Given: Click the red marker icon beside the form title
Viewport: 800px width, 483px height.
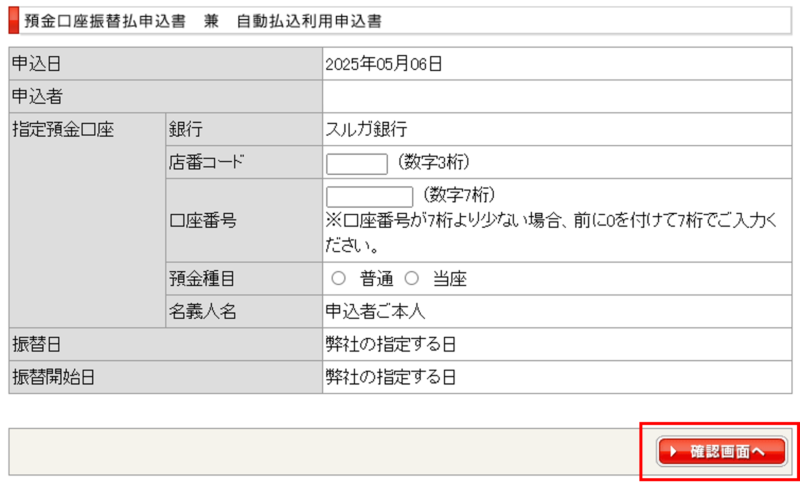Looking at the screenshot, I should pos(13,20).
